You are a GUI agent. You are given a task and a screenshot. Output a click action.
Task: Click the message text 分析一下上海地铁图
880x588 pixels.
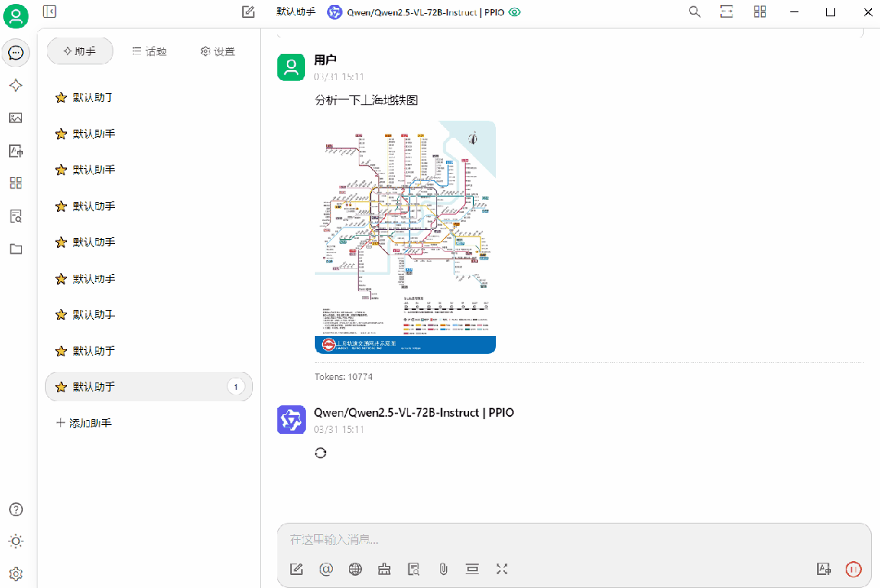tap(366, 100)
